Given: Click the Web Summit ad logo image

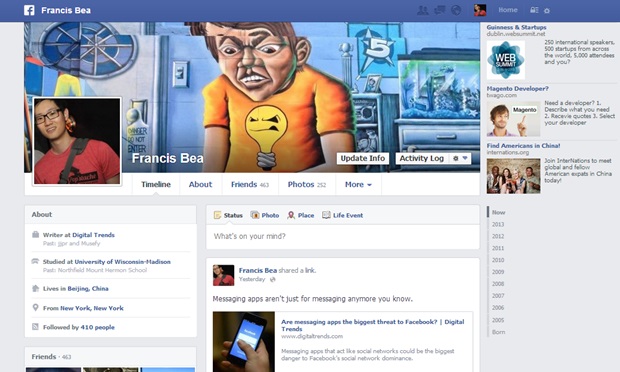Looking at the screenshot, I should [x=506, y=60].
